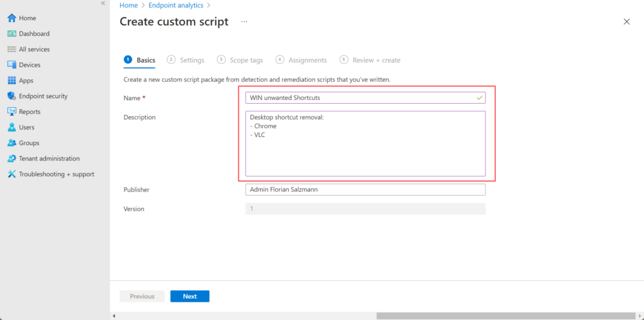Go to the Assignments step tab

point(301,60)
